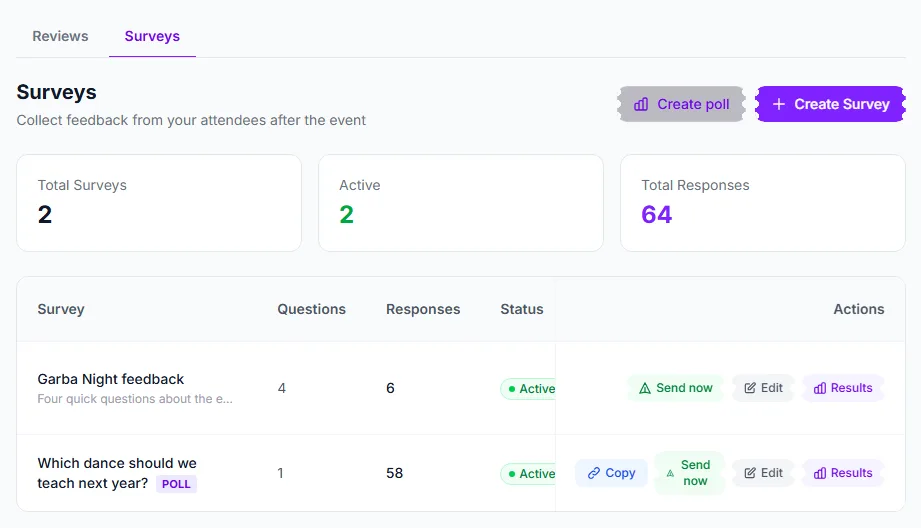
Task: Click the Create poll button
Action: (681, 104)
